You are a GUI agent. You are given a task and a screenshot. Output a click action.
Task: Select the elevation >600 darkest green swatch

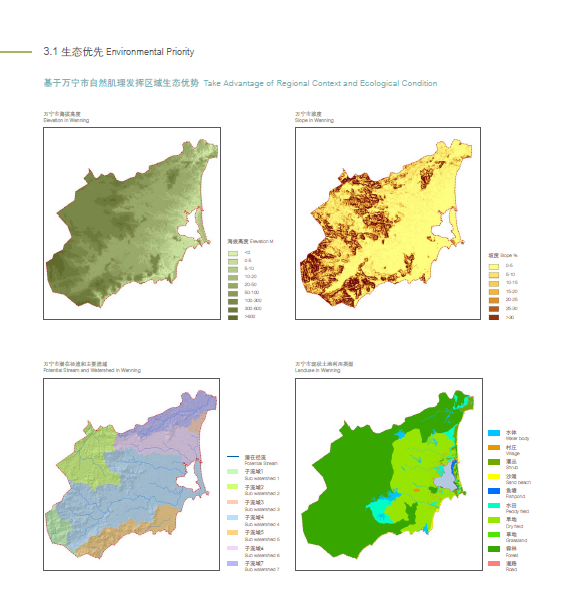[x=233, y=317]
